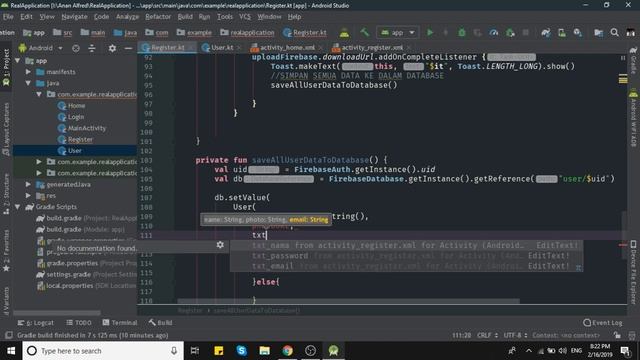Open local.properties file

pos(69,286)
